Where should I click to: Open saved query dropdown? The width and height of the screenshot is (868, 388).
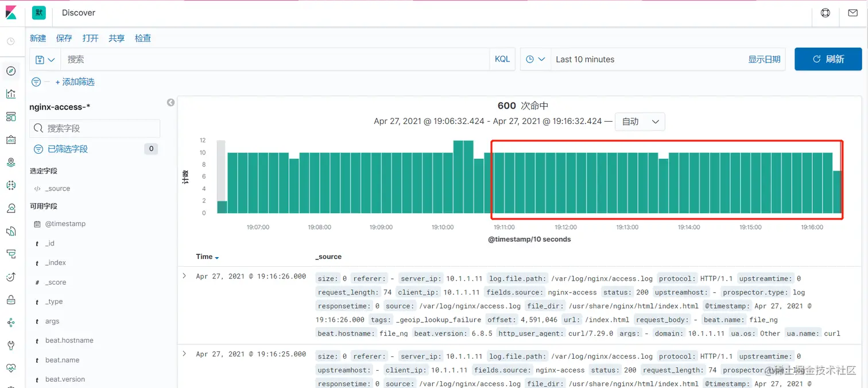(45, 59)
